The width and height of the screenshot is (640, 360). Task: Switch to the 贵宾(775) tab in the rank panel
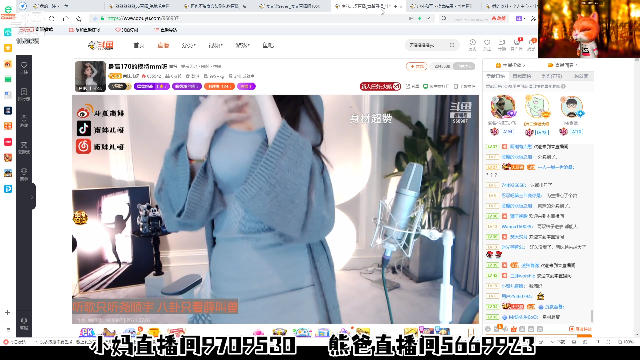coord(551,76)
